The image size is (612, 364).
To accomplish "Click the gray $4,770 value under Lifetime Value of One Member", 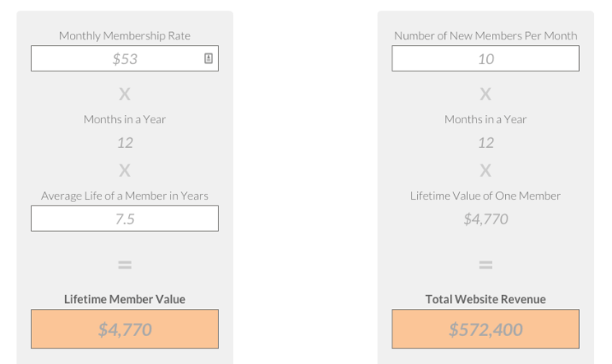I will tap(485, 219).
